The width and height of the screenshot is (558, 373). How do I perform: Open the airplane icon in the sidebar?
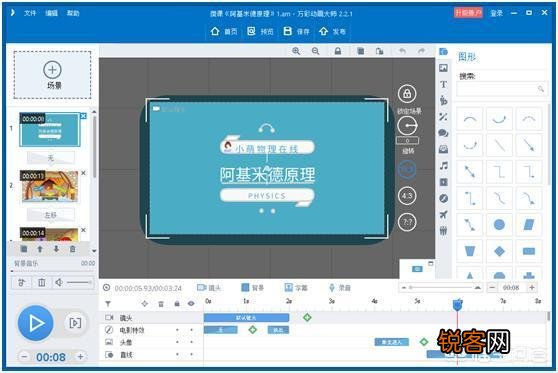(443, 215)
